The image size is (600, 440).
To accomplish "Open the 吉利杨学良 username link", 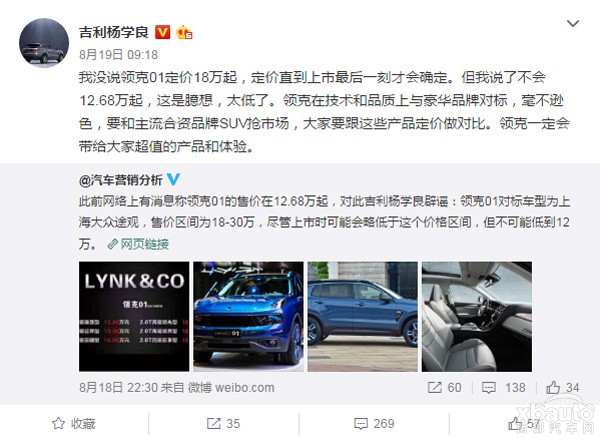I will [114, 32].
